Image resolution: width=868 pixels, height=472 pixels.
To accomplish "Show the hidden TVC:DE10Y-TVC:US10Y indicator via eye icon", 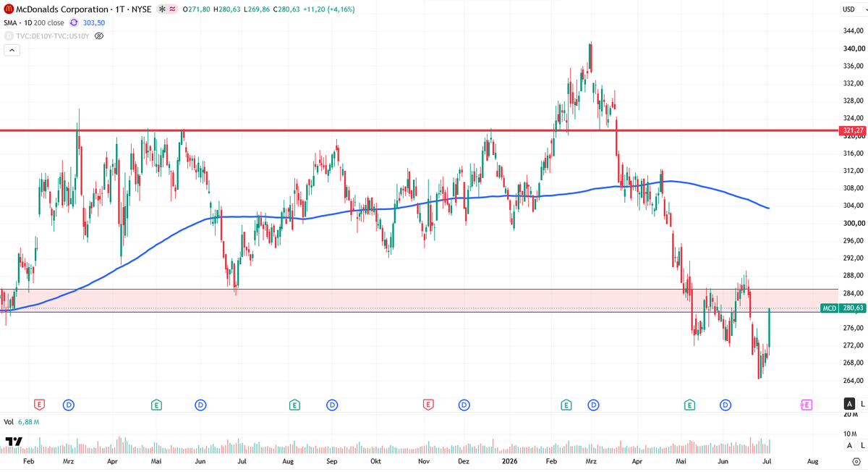I will point(100,35).
